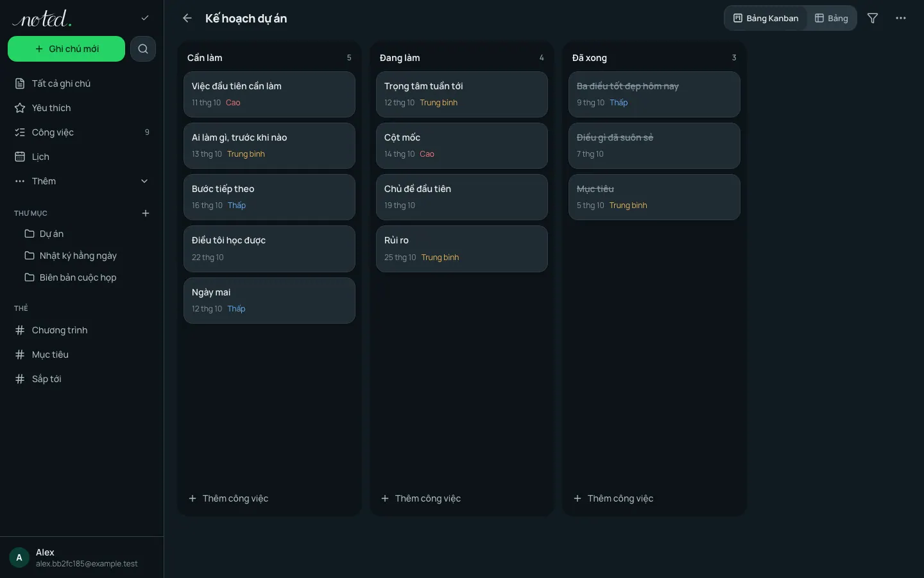Open the Cột mốc task card

(x=462, y=146)
